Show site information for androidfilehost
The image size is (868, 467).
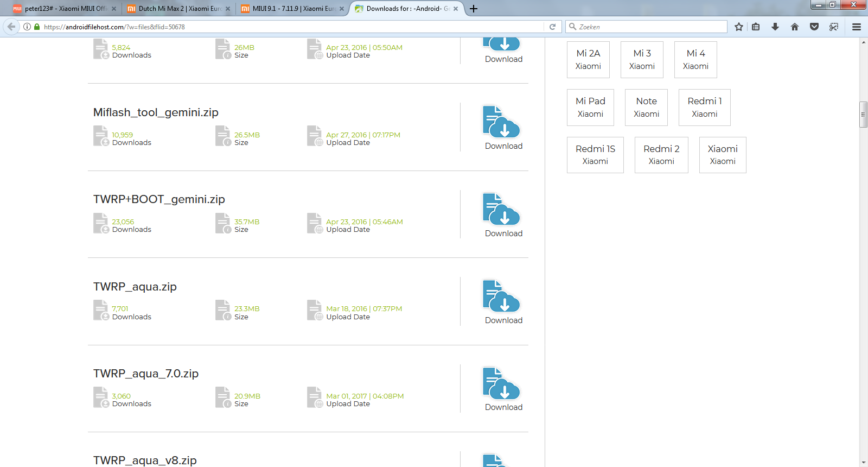(x=27, y=27)
